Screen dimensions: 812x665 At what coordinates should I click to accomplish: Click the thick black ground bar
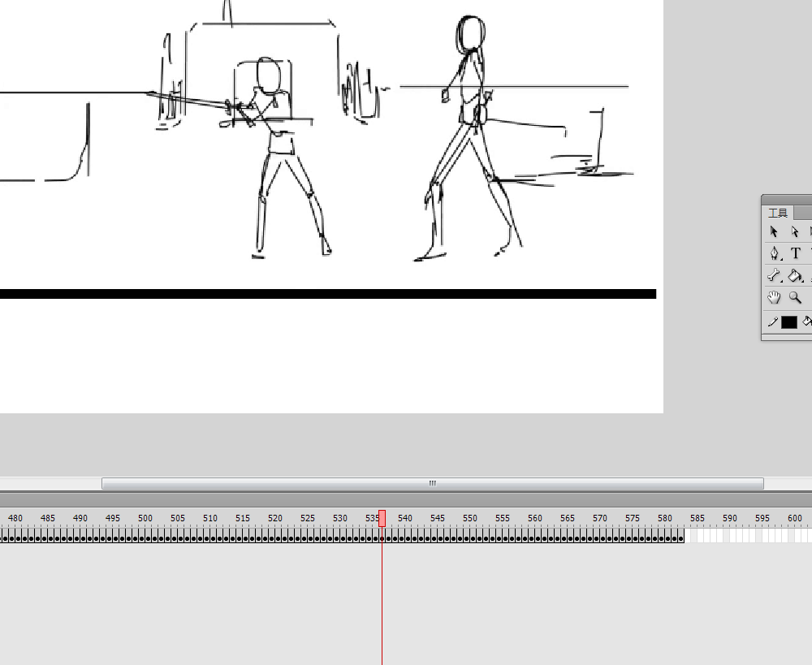click(328, 294)
